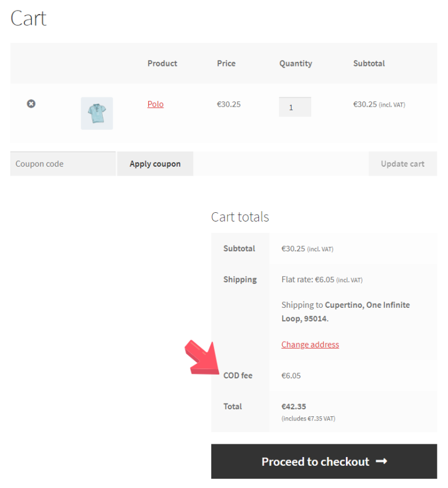Click the Subtotal column header
This screenshot has width=448, height=488.
point(369,64)
